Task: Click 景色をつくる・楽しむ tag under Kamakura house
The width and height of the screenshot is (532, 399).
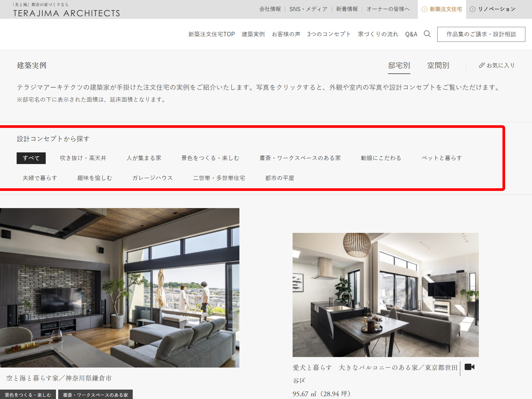Action: (28, 395)
